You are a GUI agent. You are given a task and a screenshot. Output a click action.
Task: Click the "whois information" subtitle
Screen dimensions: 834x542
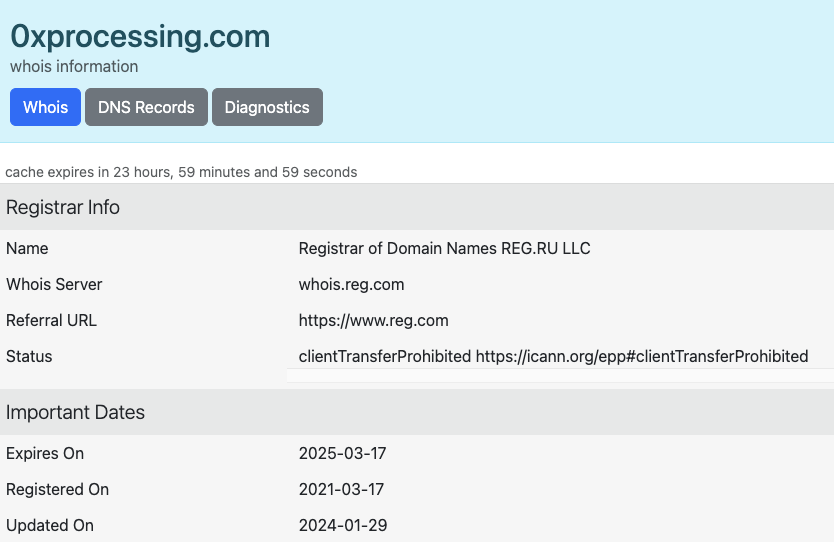(74, 67)
